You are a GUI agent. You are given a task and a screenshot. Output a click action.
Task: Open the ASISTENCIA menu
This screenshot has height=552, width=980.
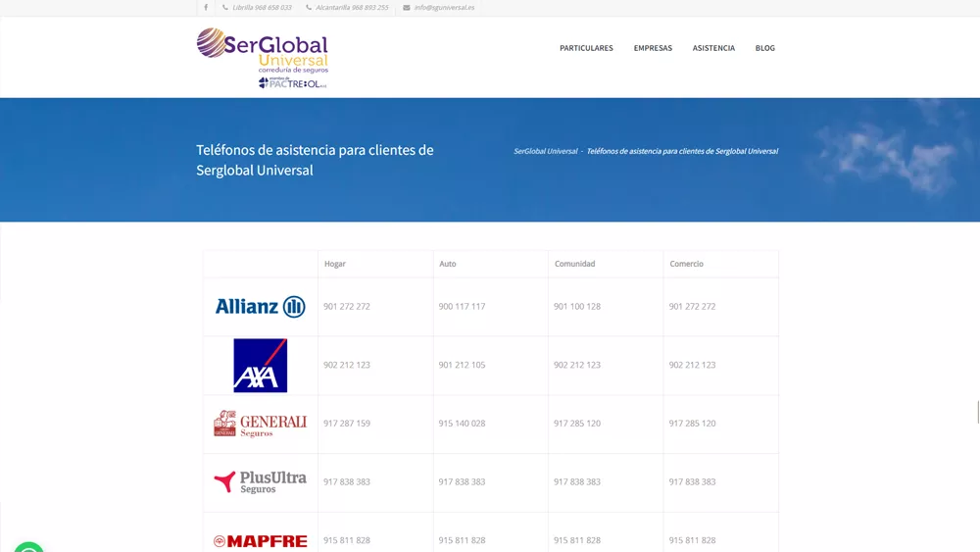[x=713, y=48]
